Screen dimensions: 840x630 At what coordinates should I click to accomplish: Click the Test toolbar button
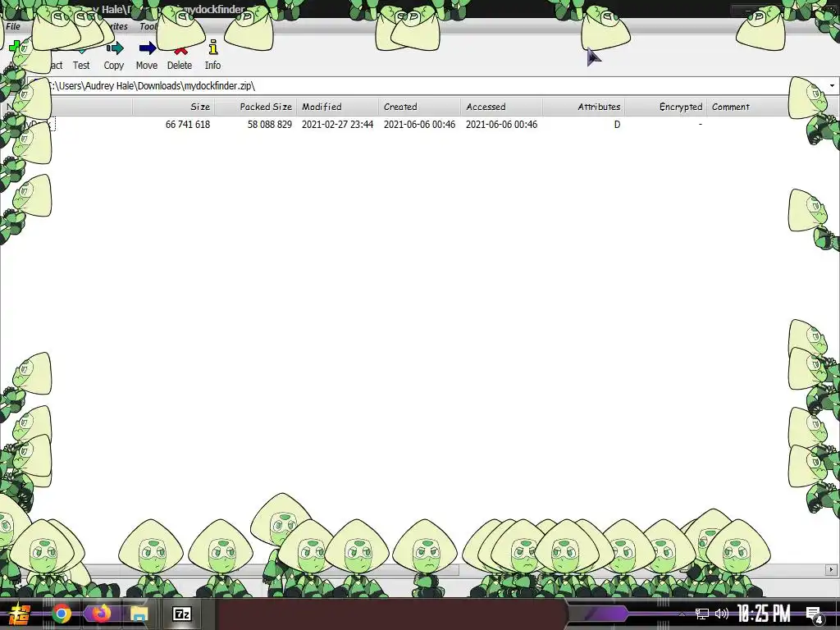(x=81, y=56)
